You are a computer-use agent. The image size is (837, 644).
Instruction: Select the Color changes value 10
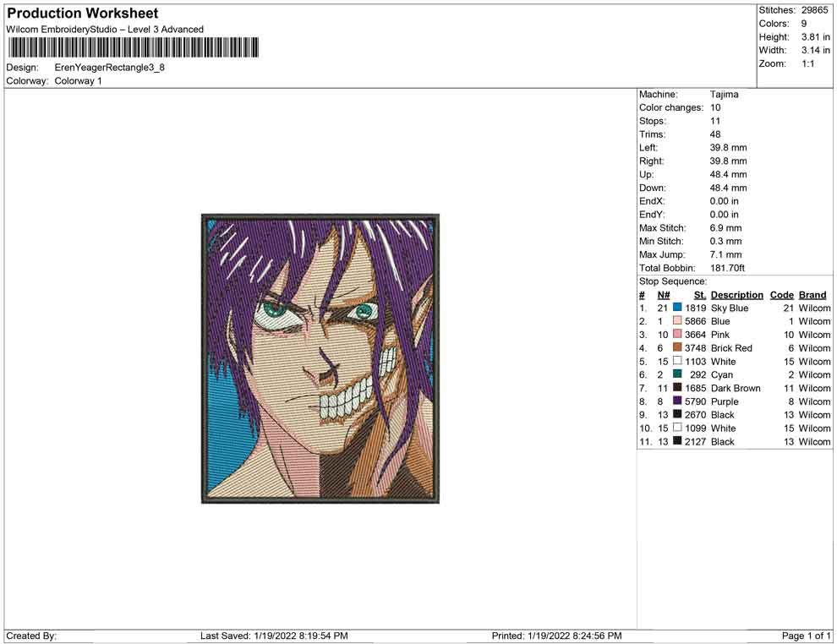click(x=715, y=108)
